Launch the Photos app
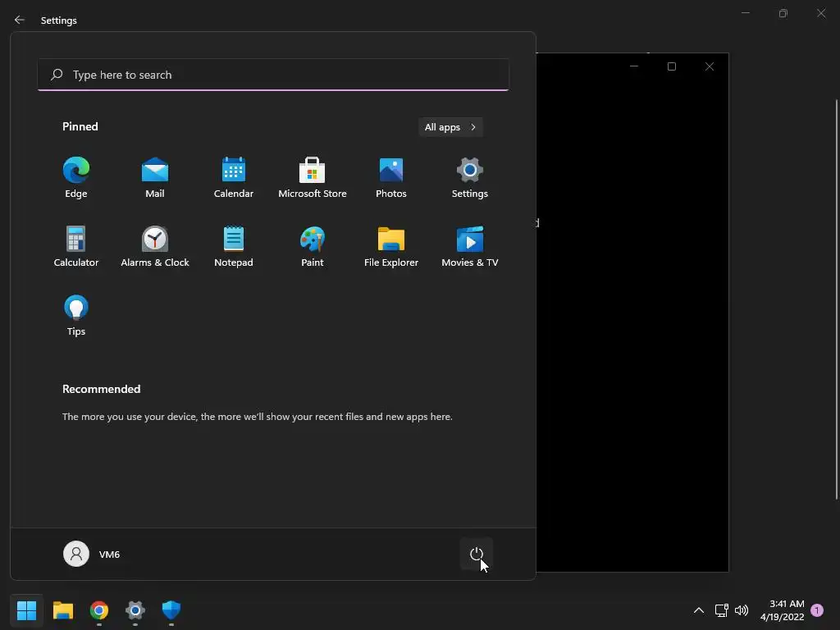This screenshot has height=630, width=840. tap(391, 178)
